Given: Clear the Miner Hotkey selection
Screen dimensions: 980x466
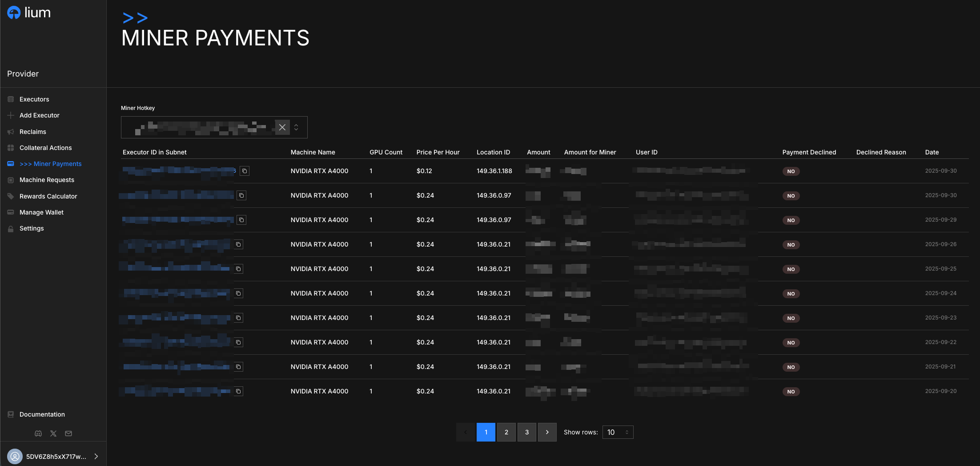Looking at the screenshot, I should click(x=282, y=127).
